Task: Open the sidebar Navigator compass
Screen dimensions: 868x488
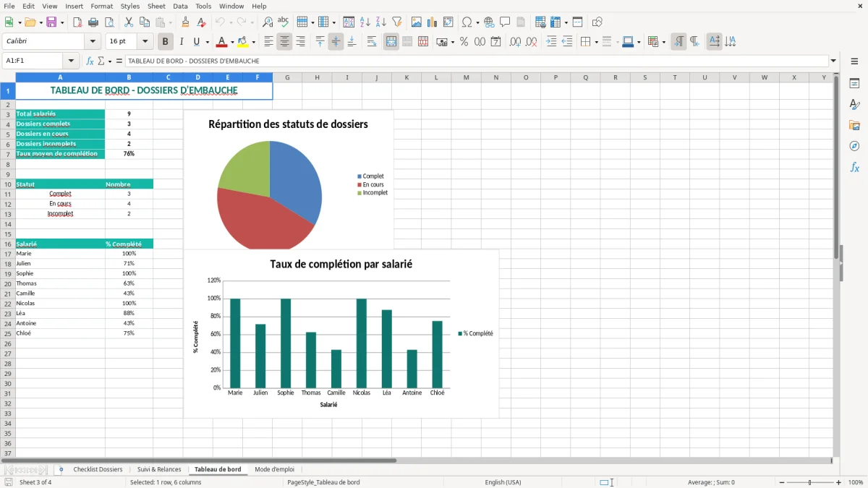Action: point(854,146)
